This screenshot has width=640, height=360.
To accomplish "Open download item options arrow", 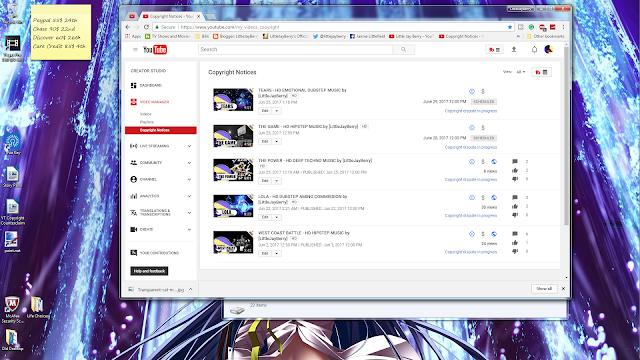I will click(190, 289).
